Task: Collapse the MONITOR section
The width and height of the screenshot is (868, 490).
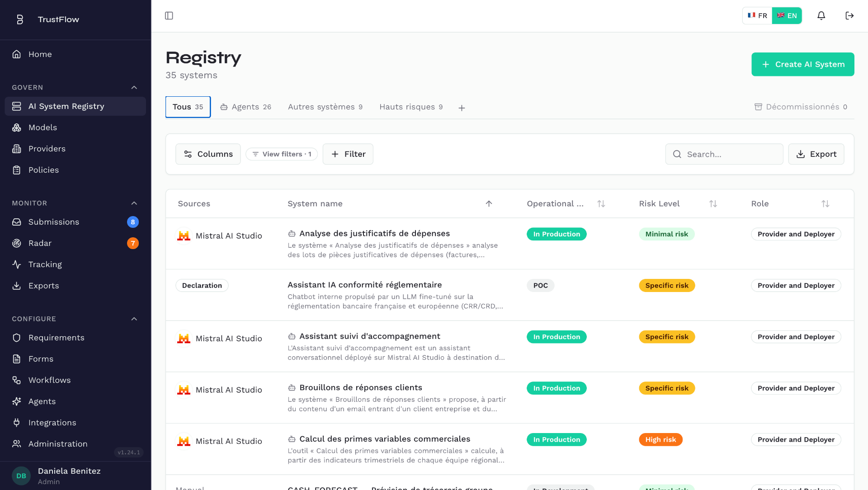Action: pyautogui.click(x=134, y=203)
